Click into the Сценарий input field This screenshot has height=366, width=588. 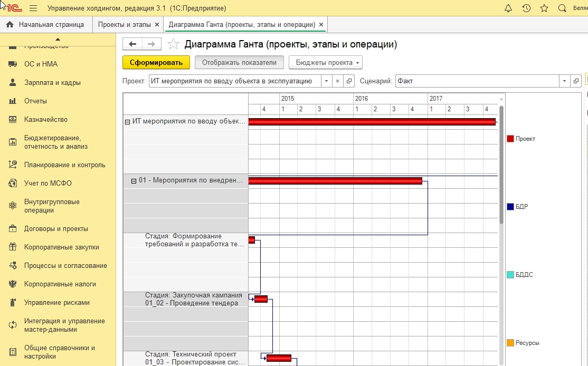[477, 81]
